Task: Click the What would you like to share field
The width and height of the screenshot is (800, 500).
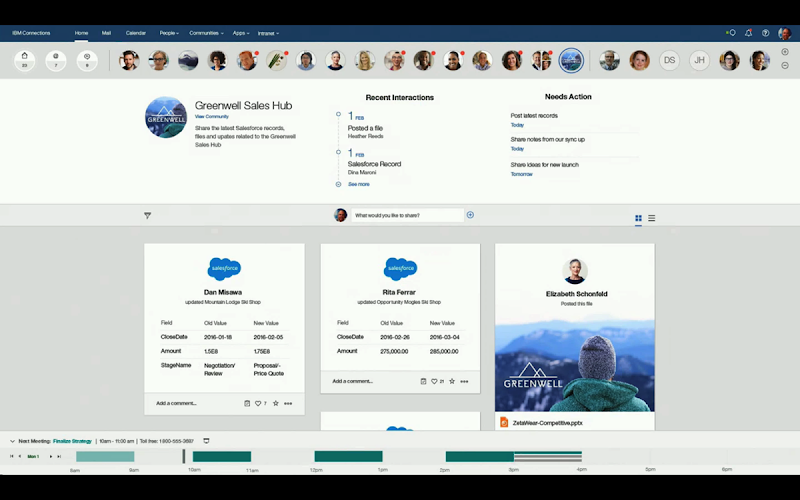Action: click(407, 215)
